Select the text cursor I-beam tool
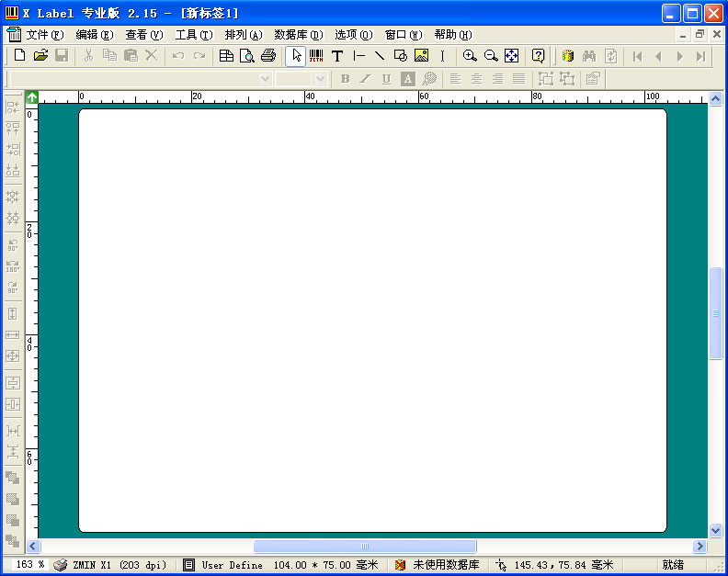This screenshot has width=728, height=576. pos(442,56)
